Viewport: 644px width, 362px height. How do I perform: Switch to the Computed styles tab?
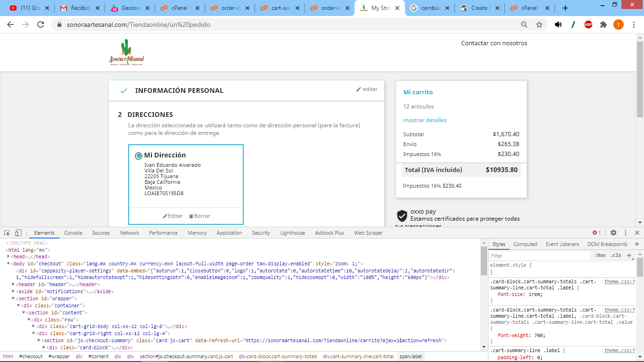tap(525, 244)
